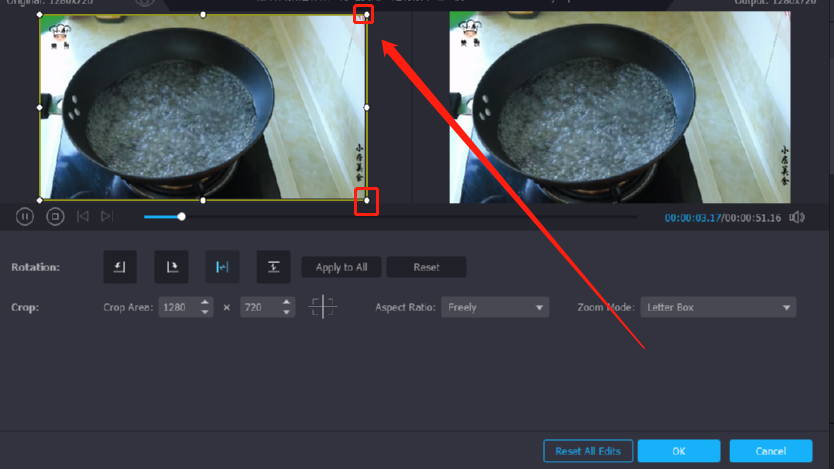Select the top-middle crop handle
Image resolution: width=834 pixels, height=469 pixels.
[203, 15]
